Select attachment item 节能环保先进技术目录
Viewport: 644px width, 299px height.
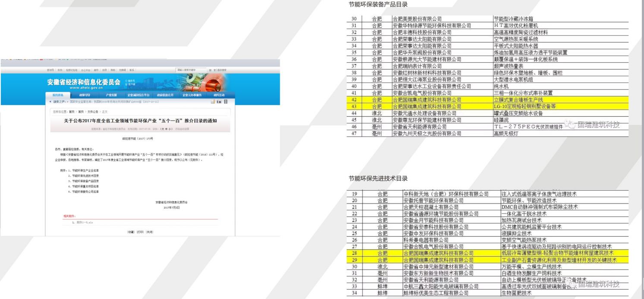85,176
